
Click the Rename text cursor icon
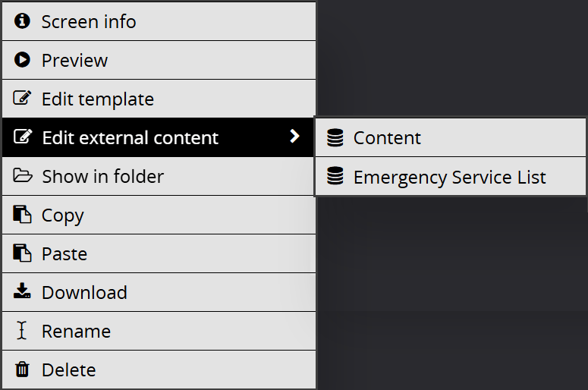coord(22,330)
